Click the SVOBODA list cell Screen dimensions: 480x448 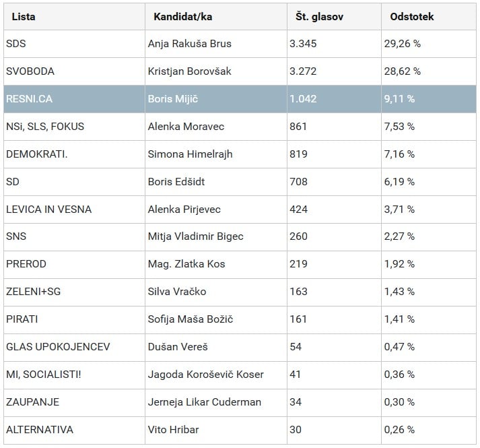pyautogui.click(x=30, y=71)
